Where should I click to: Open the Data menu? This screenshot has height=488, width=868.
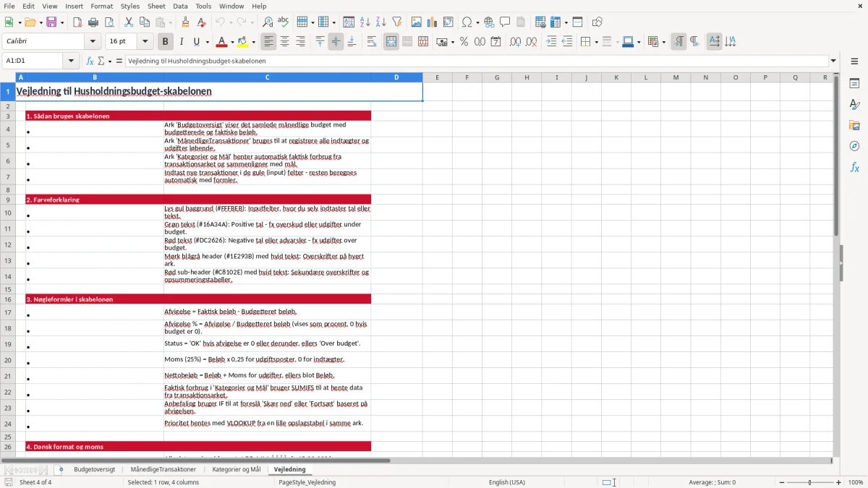180,6
